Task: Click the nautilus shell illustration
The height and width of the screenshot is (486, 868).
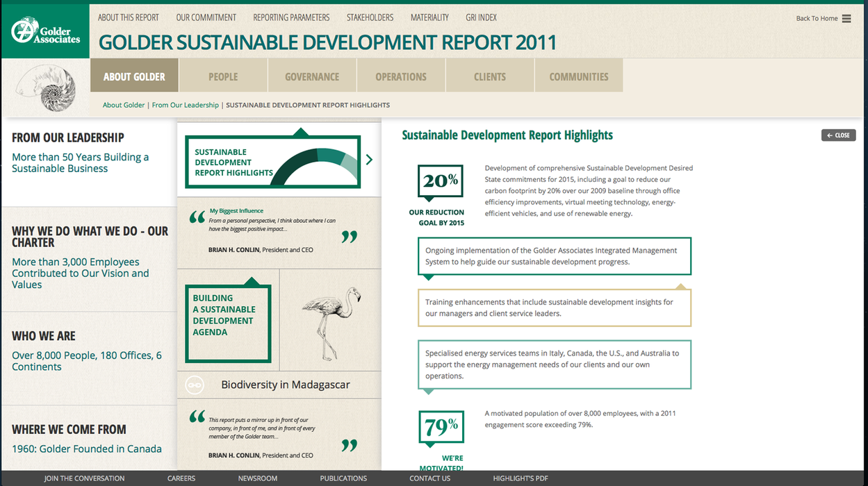Action: [x=47, y=87]
